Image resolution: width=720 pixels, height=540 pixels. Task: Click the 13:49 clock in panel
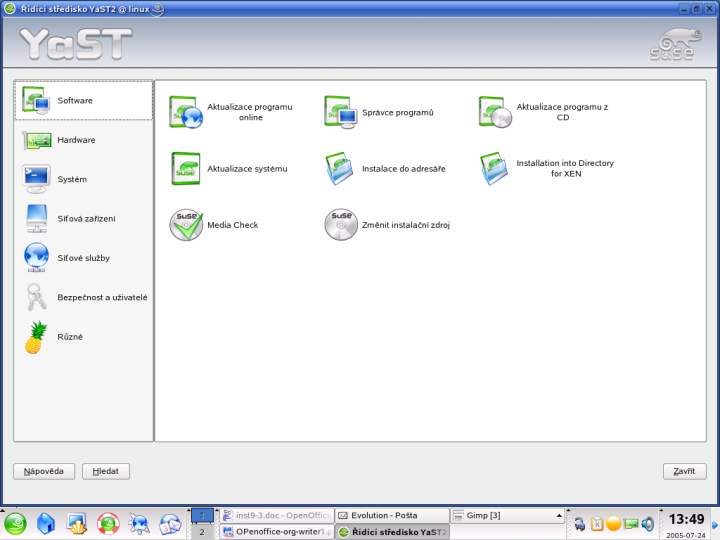tap(686, 519)
